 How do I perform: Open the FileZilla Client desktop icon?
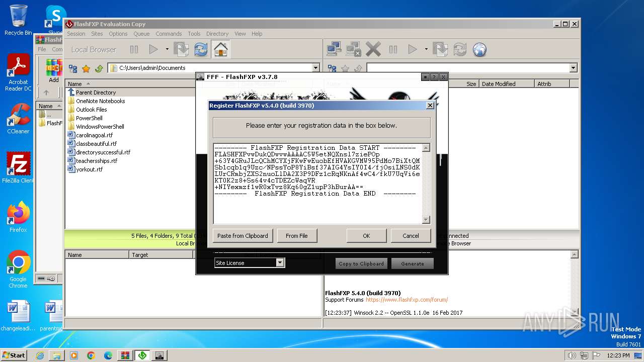[18, 168]
